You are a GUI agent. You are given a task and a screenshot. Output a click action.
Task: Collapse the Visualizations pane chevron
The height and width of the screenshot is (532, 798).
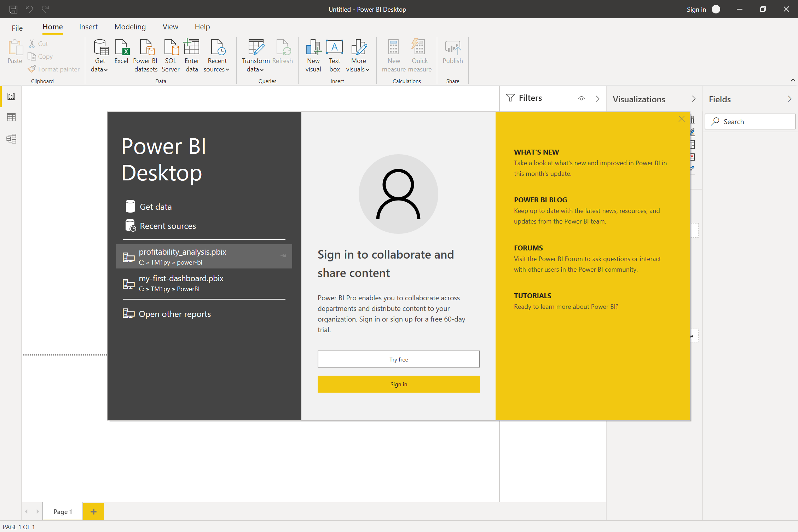(693, 99)
